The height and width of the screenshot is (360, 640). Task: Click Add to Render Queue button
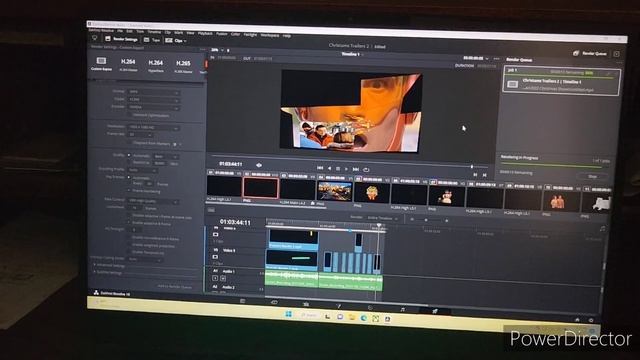tap(175, 287)
